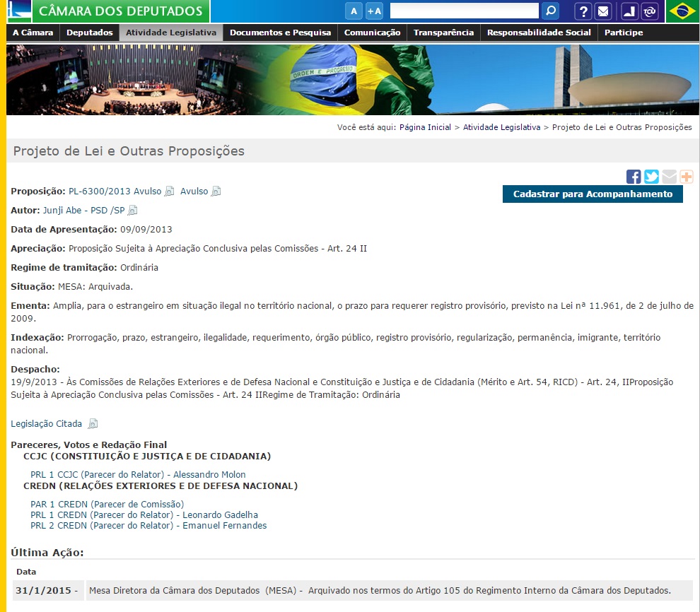The height and width of the screenshot is (612, 700).
Task: Click the increase font size +A icon
Action: tap(375, 11)
